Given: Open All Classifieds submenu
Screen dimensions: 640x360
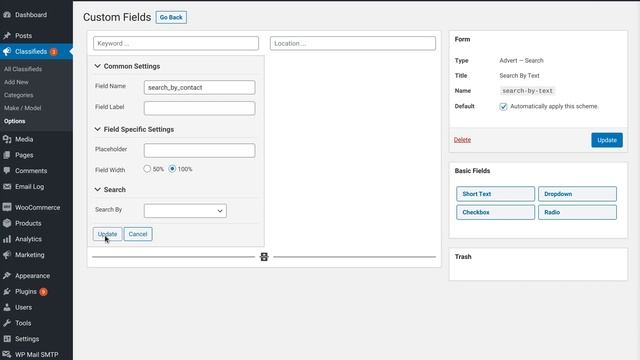Looking at the screenshot, I should (23, 69).
